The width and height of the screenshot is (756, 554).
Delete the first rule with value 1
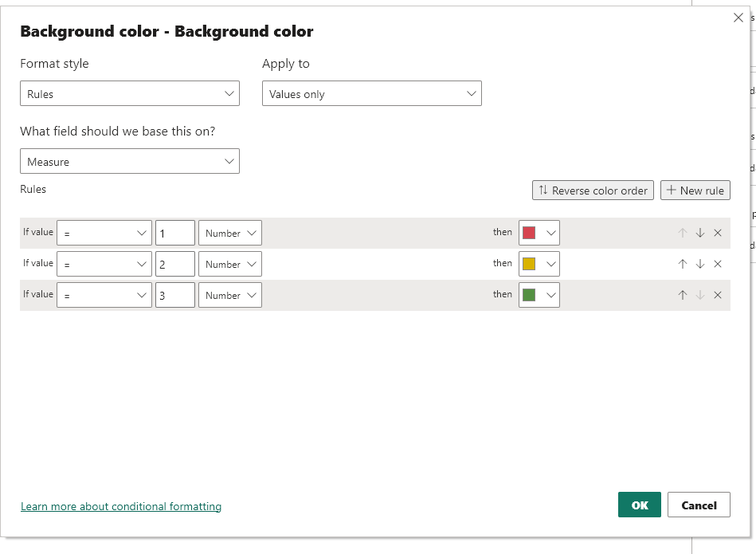pyautogui.click(x=718, y=233)
